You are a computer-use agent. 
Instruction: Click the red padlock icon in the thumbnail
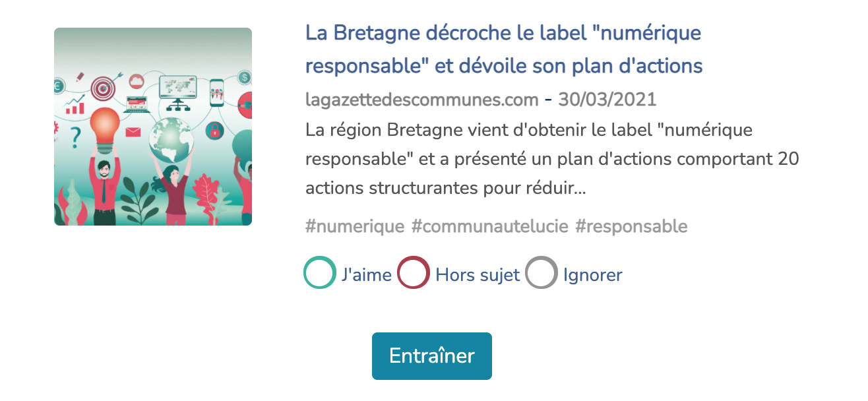point(214,131)
